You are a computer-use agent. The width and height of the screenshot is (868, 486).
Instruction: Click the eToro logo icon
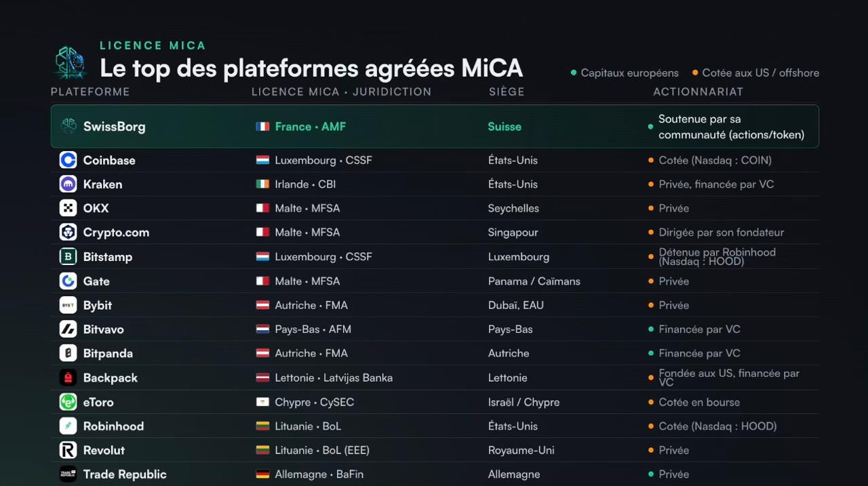click(x=68, y=402)
